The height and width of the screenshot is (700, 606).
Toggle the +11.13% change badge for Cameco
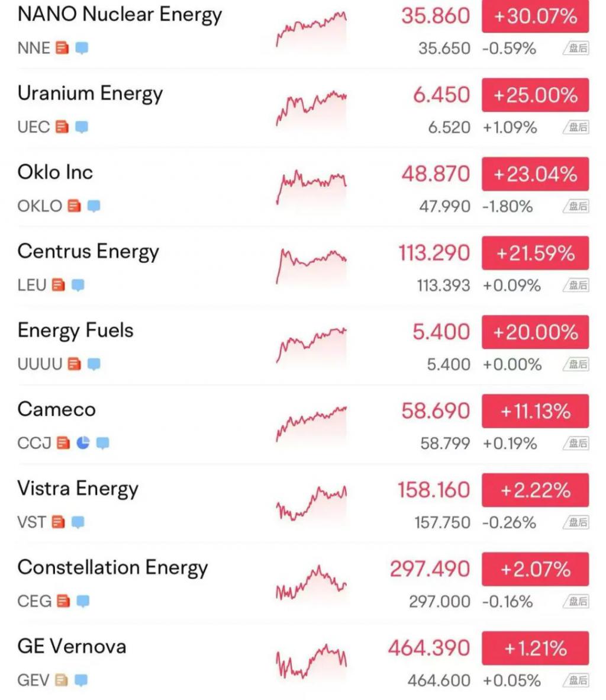pos(535,411)
